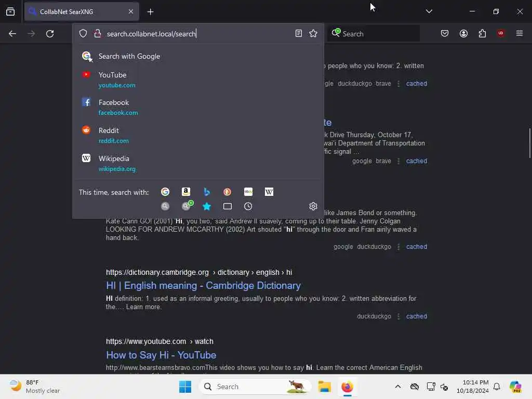
Task: Open the Extensions puzzle-piece icon
Action: pyautogui.click(x=482, y=33)
